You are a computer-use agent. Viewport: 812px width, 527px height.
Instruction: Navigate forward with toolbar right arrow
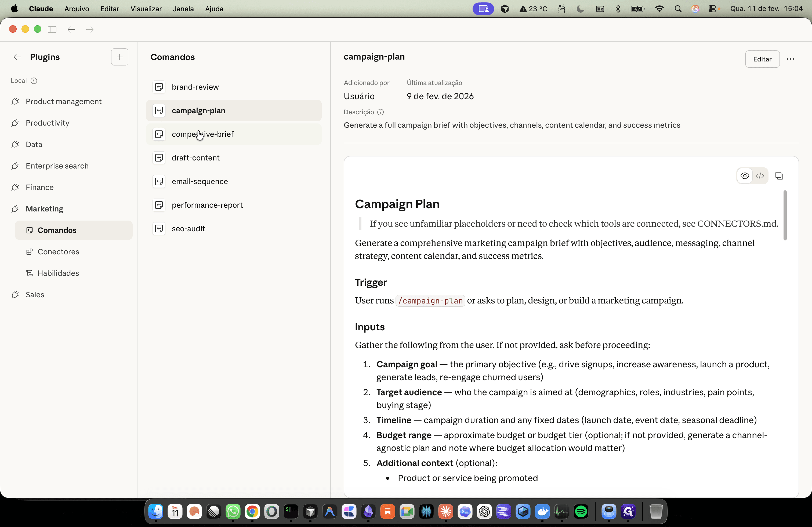tap(90, 29)
